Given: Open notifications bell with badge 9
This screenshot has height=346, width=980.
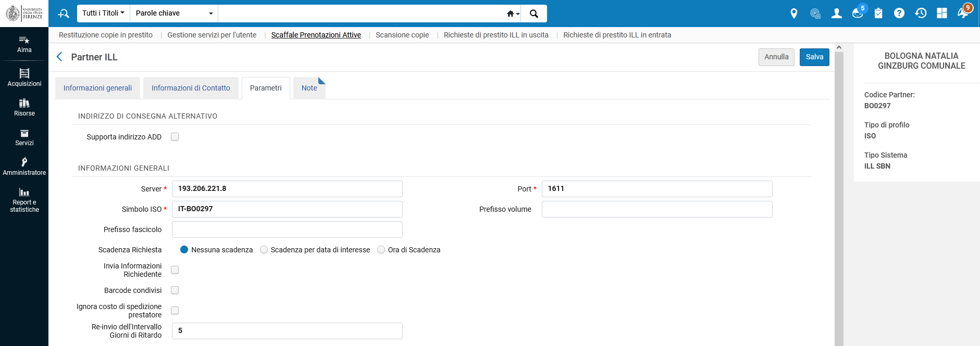Looking at the screenshot, I should click(x=964, y=12).
